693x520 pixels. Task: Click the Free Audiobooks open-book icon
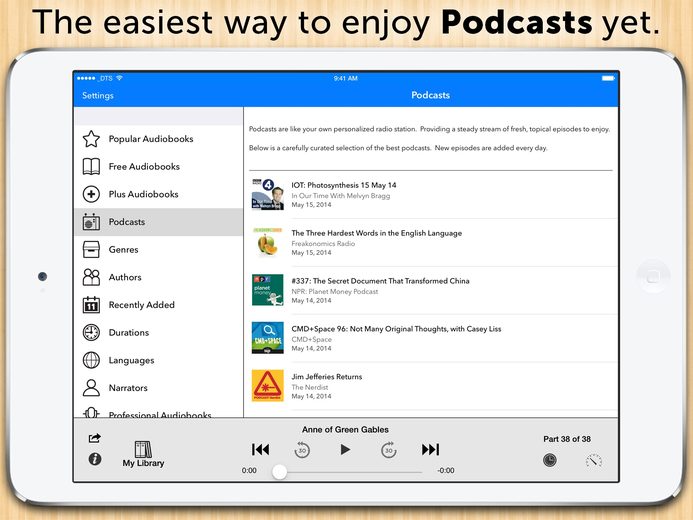point(91,167)
